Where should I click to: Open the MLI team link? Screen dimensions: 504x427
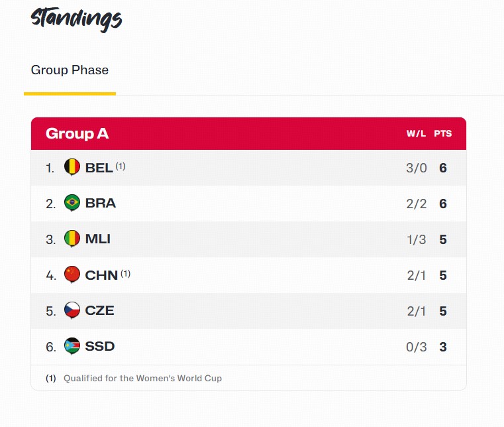[x=98, y=239]
